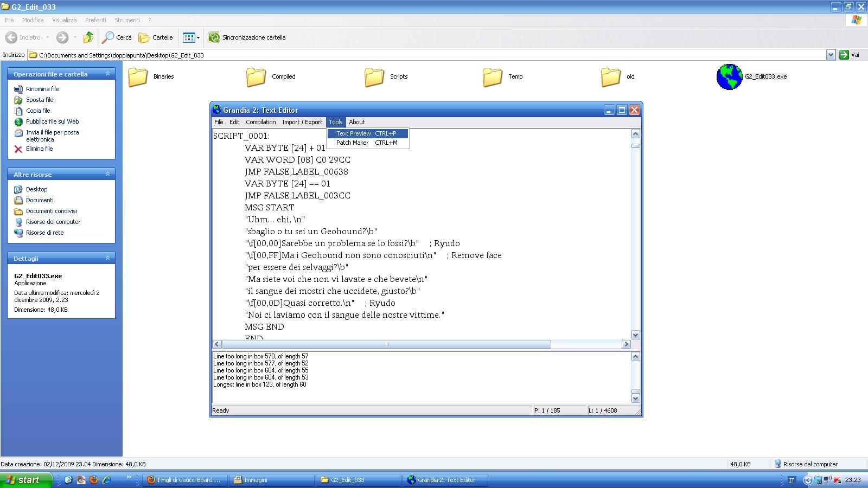This screenshot has height=488, width=868.
Task: Click script editor horizontal scroll right arrow
Action: click(626, 344)
